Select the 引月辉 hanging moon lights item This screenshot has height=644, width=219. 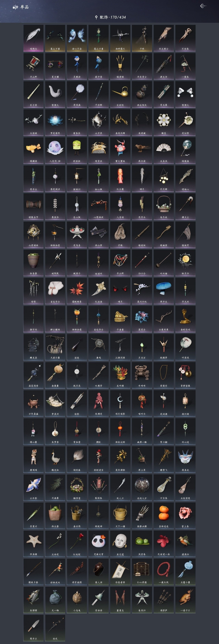point(164,178)
